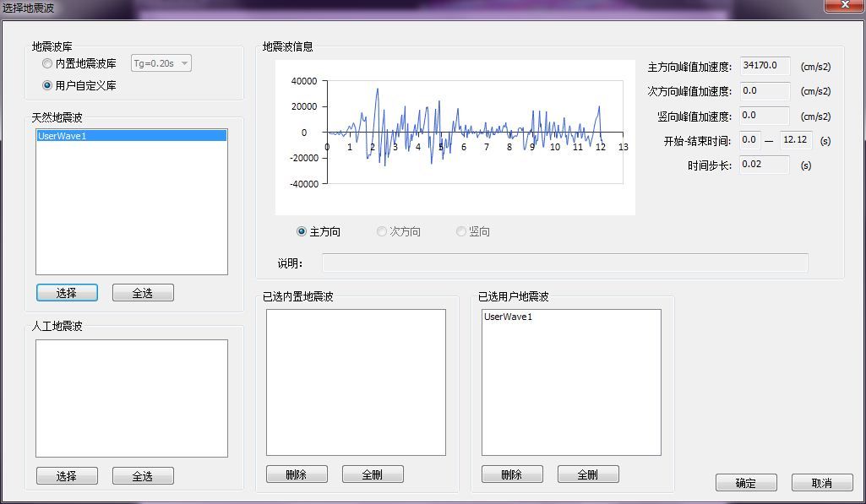866x504 pixels.
Task: Select the 用户自定义库 radio option
Action: pos(79,85)
